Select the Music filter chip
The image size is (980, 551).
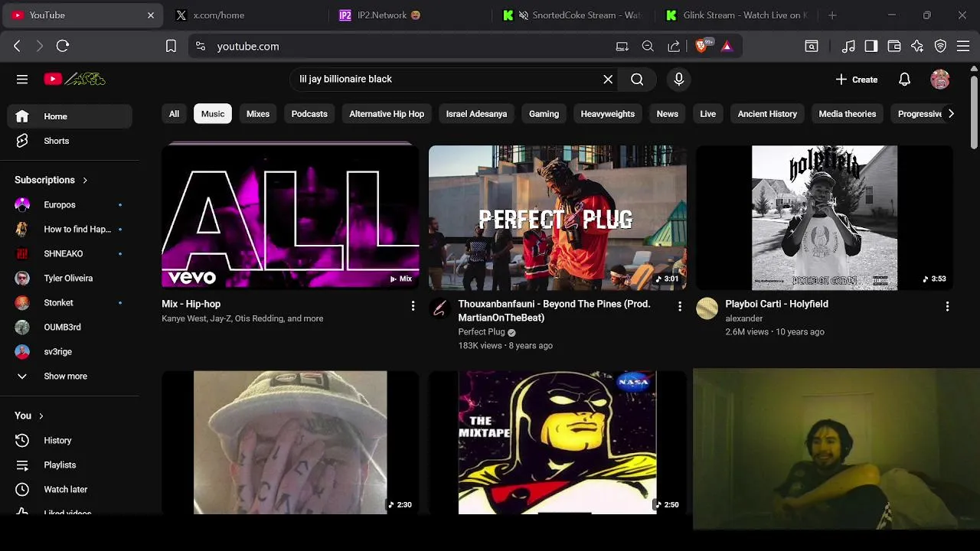coord(213,114)
